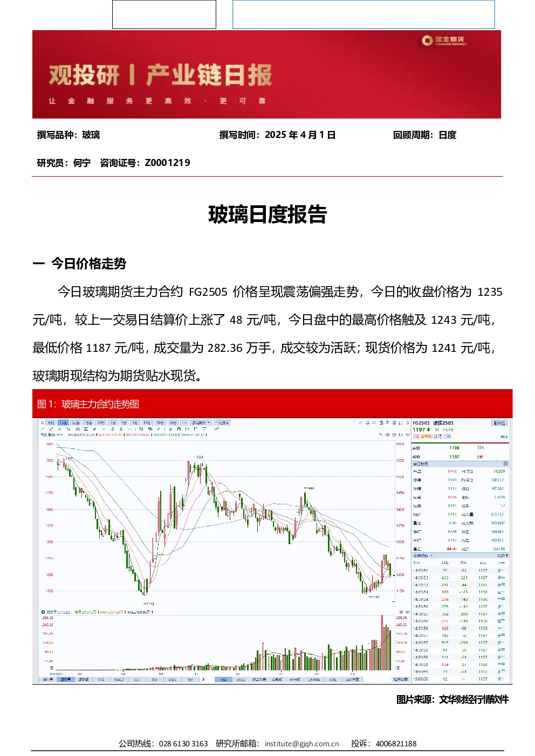Select the highlighted 日线 period tab
The height and width of the screenshot is (756, 535).
63,423
